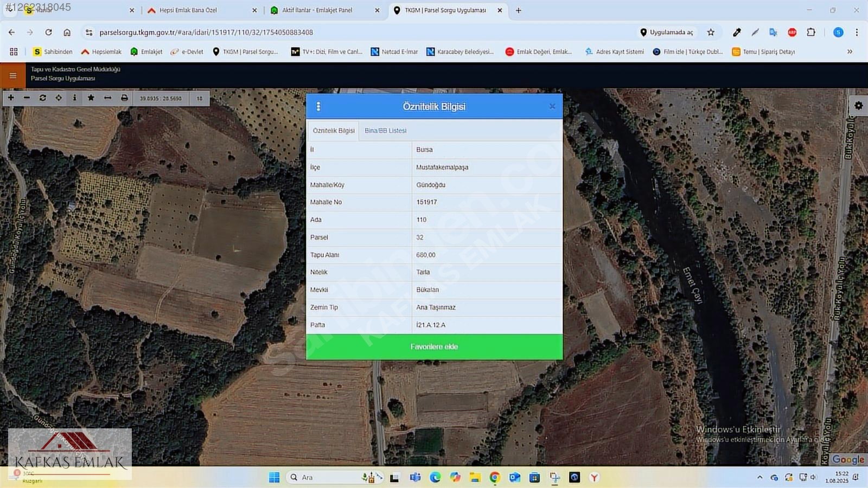Print the map using printer icon
This screenshot has height=488, width=868.
(124, 98)
